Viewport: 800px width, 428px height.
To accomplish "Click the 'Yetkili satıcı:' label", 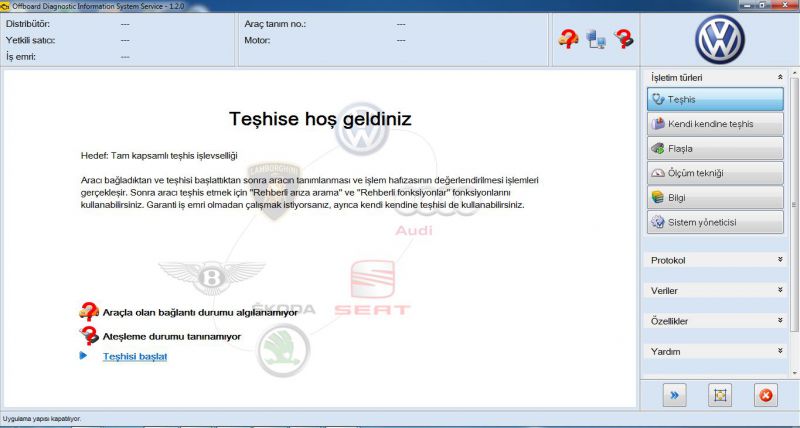I will (x=31, y=40).
